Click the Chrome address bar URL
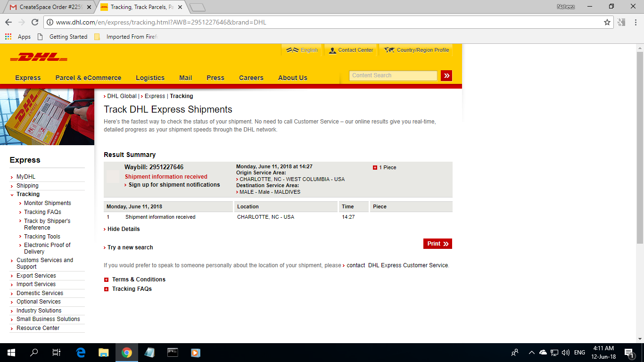Viewport: 644px width, 362px height. pos(161,22)
